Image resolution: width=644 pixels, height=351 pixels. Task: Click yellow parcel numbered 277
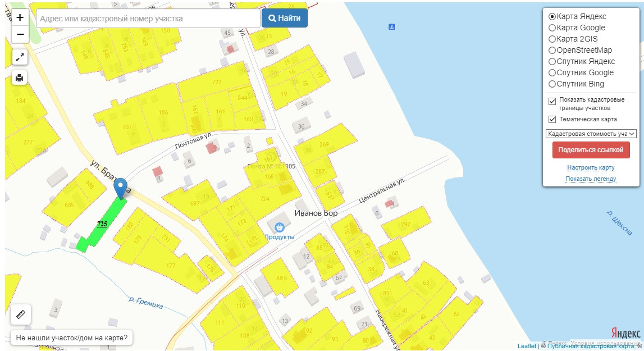click(x=28, y=142)
